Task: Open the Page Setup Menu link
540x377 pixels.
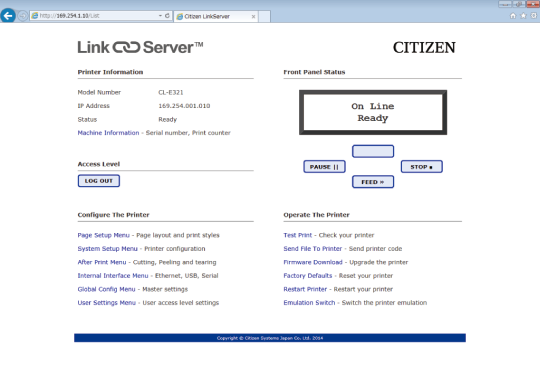Action: (x=103, y=235)
